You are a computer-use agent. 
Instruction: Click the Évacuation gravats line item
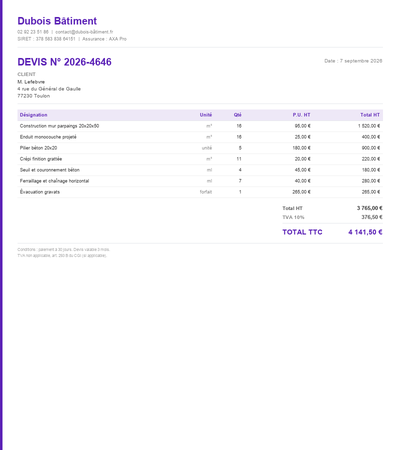click(40, 192)
